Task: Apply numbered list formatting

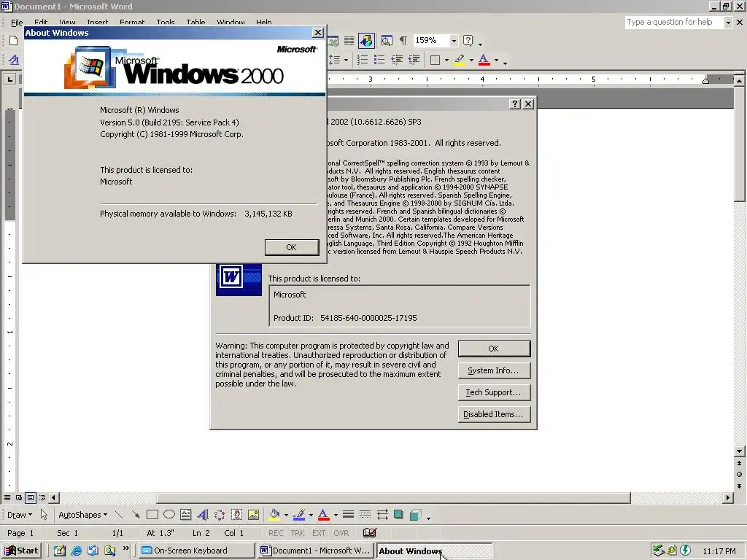Action: coord(363,60)
